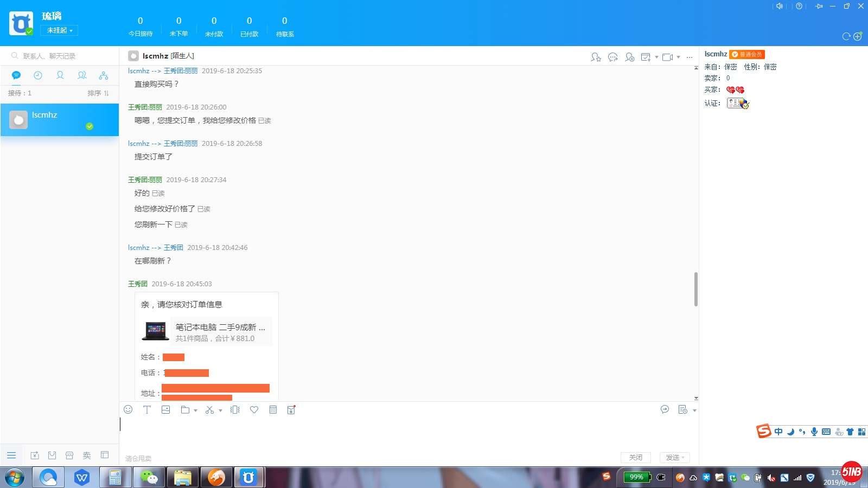Switch to the active conversations tab
Viewport: 868px width, 488px height.
(x=16, y=75)
